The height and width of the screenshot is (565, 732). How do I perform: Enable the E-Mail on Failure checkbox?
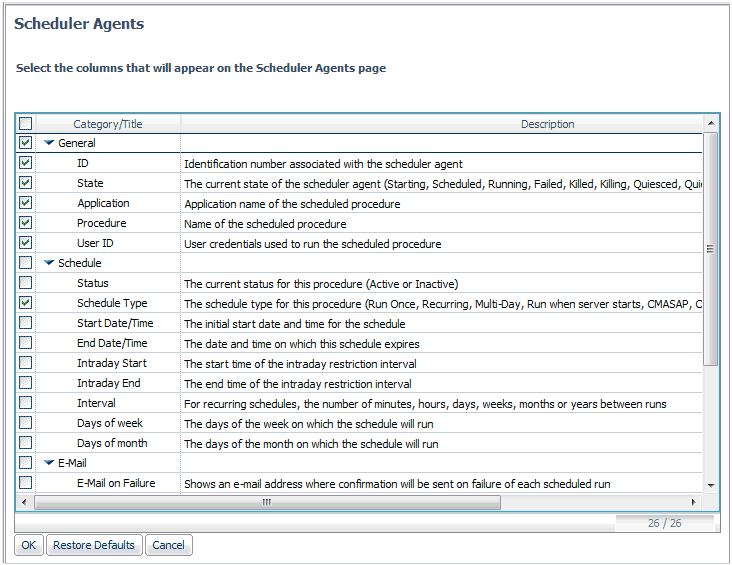pyautogui.click(x=25, y=482)
